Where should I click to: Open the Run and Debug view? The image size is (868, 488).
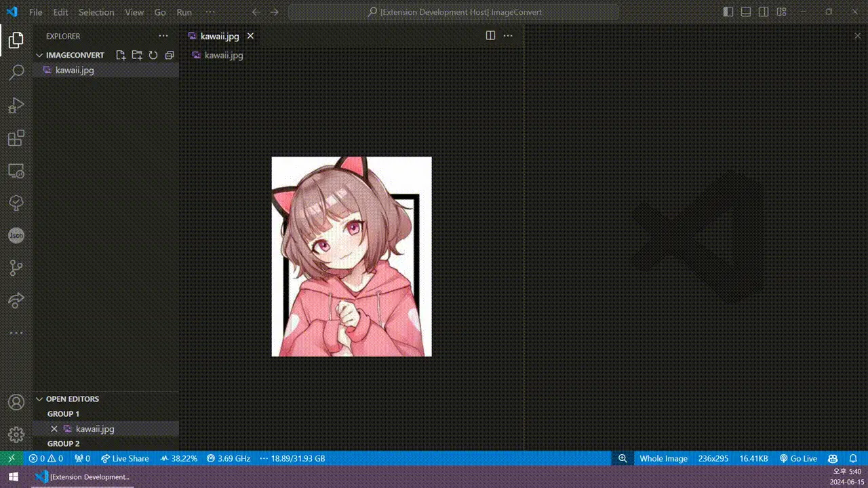click(16, 105)
